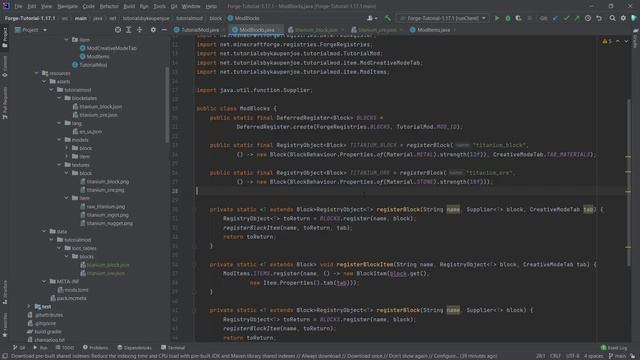640x360 pixels.
Task: Build project with the hammer icon
Action: [x=388, y=18]
